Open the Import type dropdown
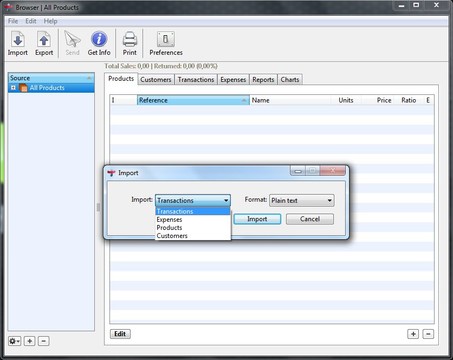This screenshot has height=360, width=453. point(193,200)
